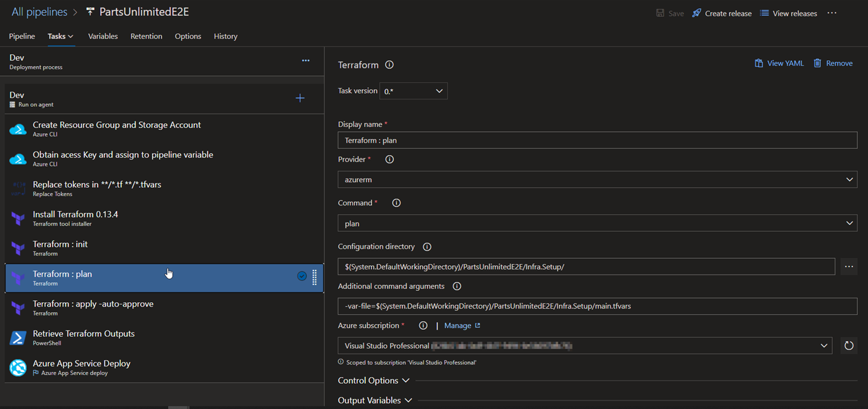Select the Replace tokens task

click(164, 188)
